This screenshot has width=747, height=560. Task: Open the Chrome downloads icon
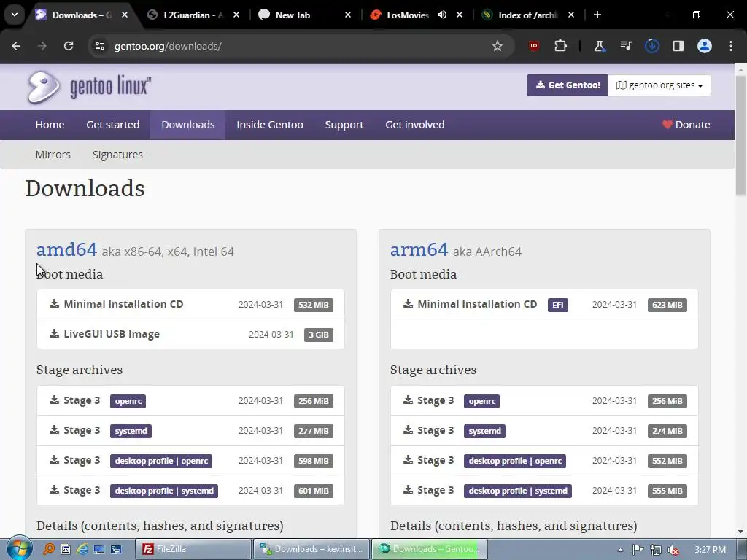pos(651,46)
